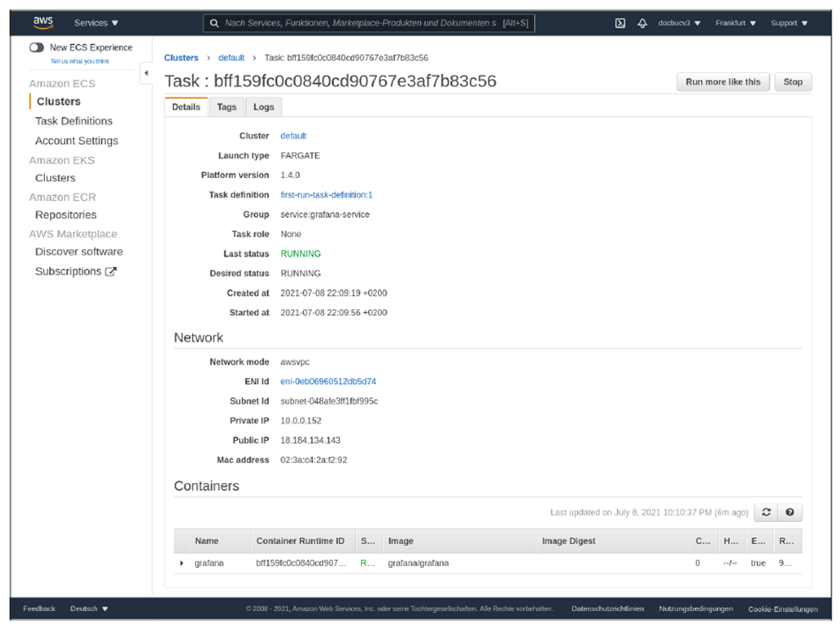Screen dimensions: 840x628
Task: Switch to the Tags tab
Action: [x=226, y=107]
